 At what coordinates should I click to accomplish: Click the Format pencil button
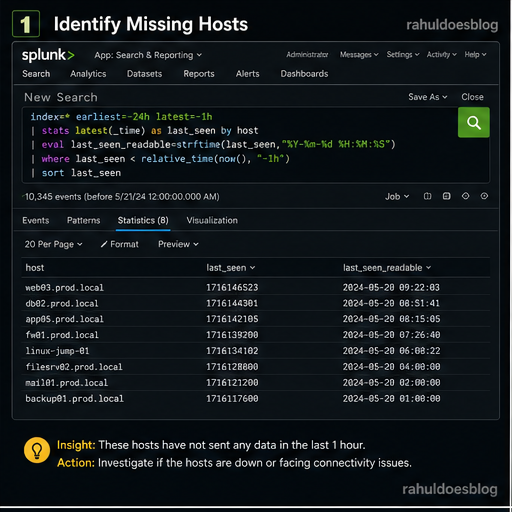pyautogui.click(x=120, y=244)
